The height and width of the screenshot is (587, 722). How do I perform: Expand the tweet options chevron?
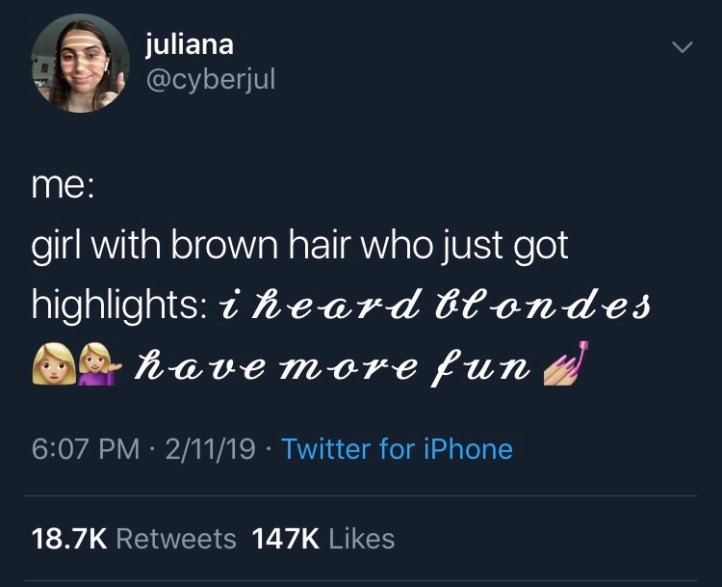(x=682, y=47)
